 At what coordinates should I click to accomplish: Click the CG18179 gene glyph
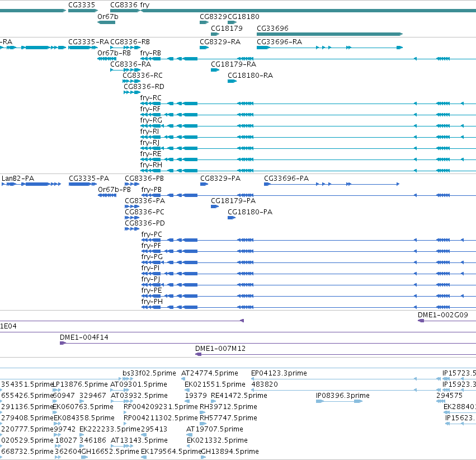tap(215, 34)
